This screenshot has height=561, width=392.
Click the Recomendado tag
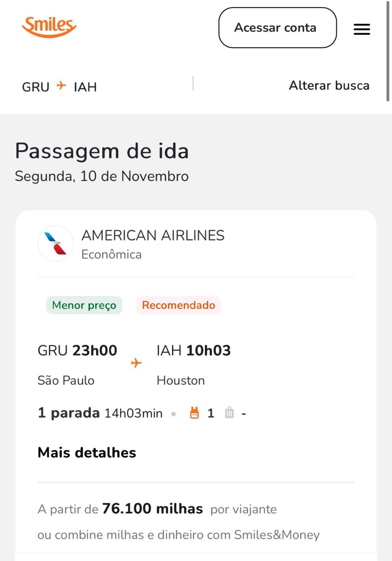[179, 305]
